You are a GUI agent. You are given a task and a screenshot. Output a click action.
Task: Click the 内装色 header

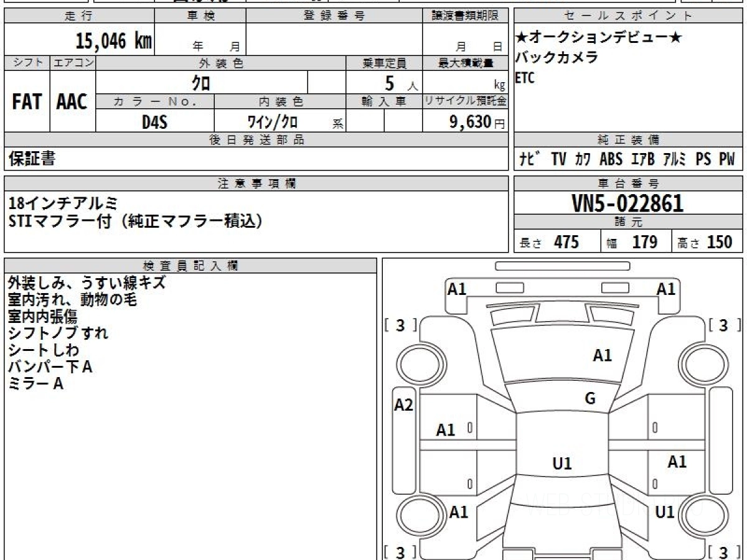coord(280,101)
